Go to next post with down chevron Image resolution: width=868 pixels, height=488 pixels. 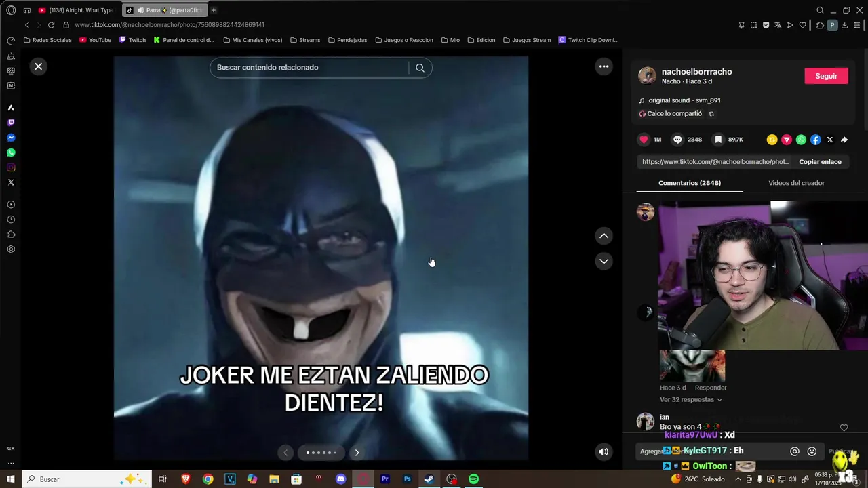click(x=604, y=261)
